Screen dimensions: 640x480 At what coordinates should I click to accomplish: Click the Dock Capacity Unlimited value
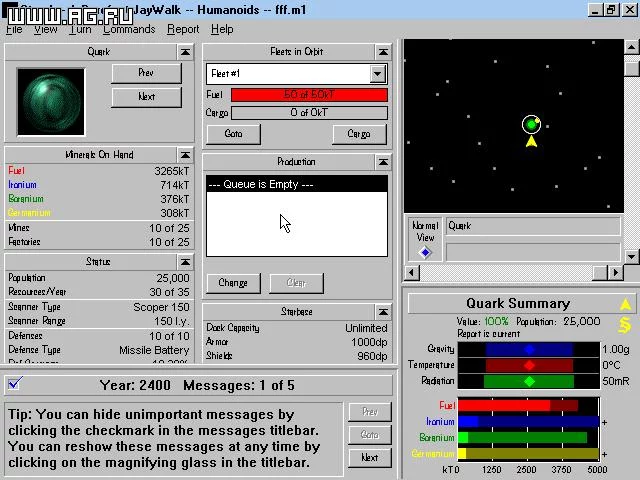pyautogui.click(x=366, y=328)
